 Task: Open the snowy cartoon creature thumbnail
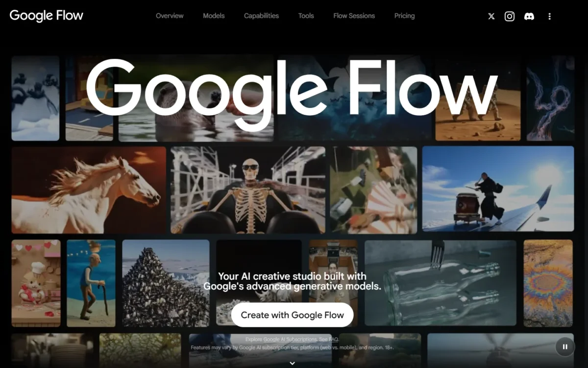tap(35, 98)
